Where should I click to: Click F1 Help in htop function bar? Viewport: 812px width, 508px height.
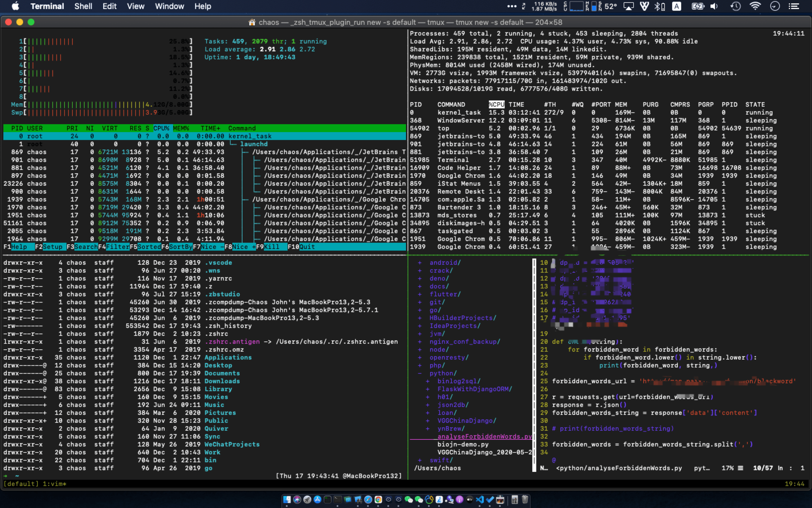click(x=19, y=247)
